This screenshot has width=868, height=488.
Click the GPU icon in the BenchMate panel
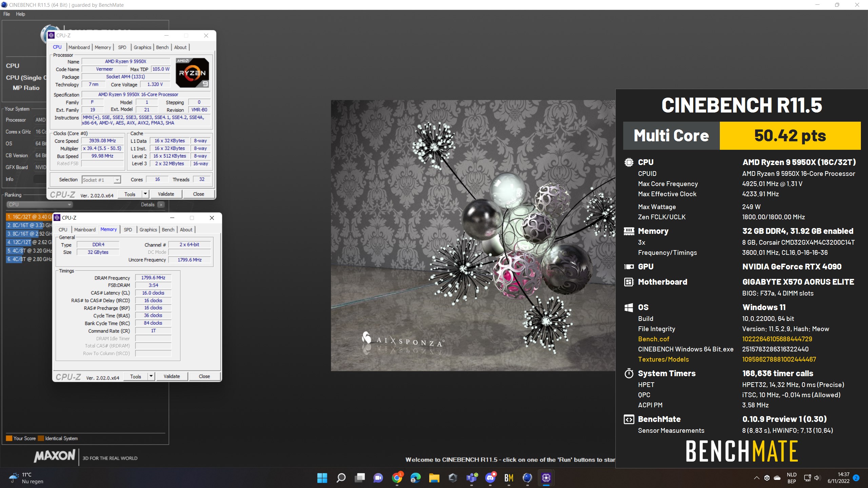(x=629, y=267)
